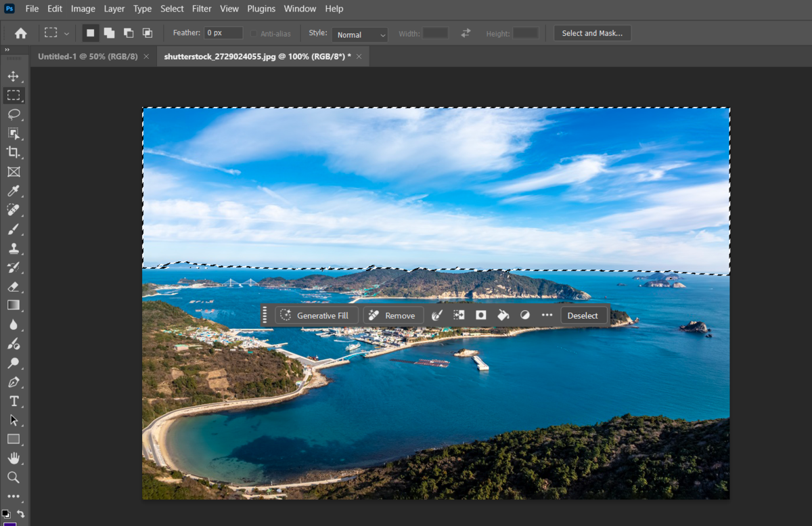The width and height of the screenshot is (812, 526).
Task: Select the Eraser tool
Action: pyautogui.click(x=14, y=286)
